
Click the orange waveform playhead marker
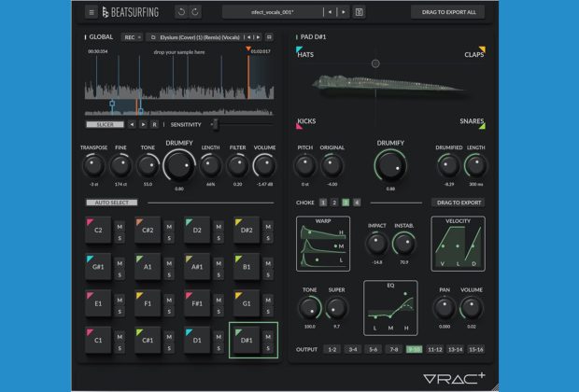tap(248, 49)
